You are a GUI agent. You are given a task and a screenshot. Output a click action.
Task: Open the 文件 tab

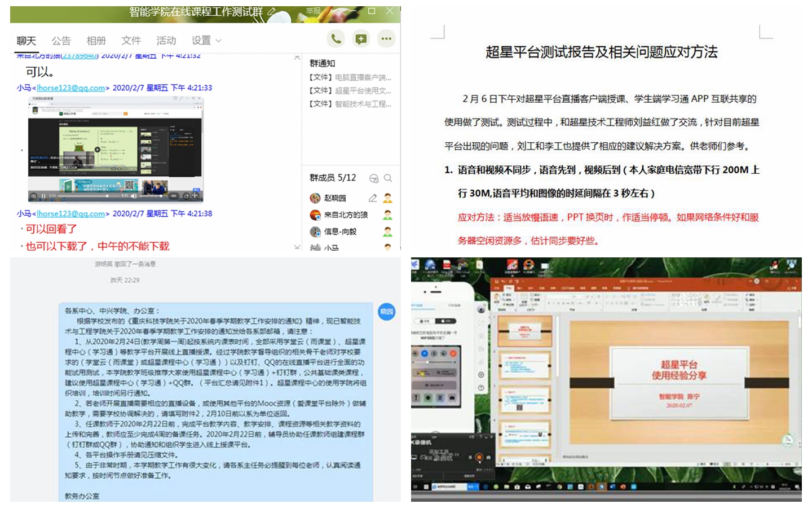point(131,41)
